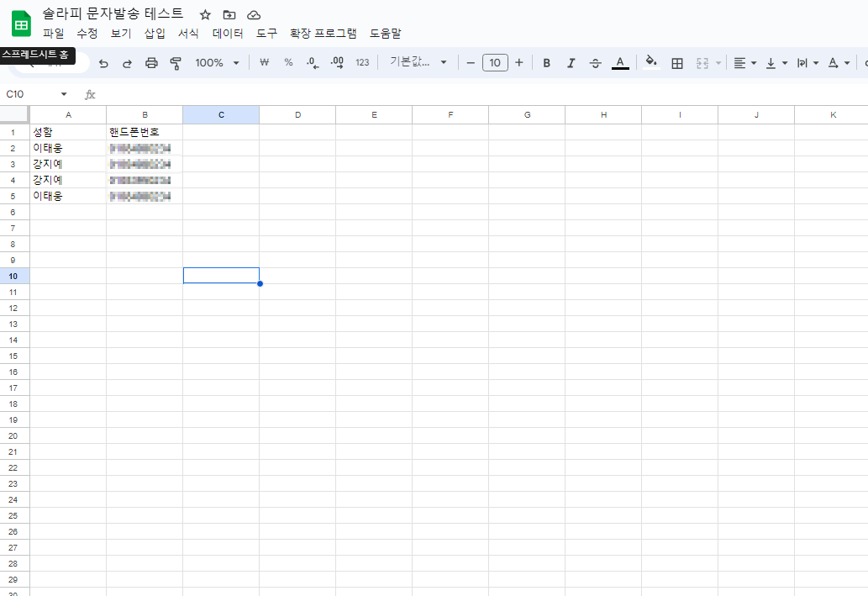868x596 pixels.
Task: Expand the name box dropdown arrow
Action: click(64, 94)
